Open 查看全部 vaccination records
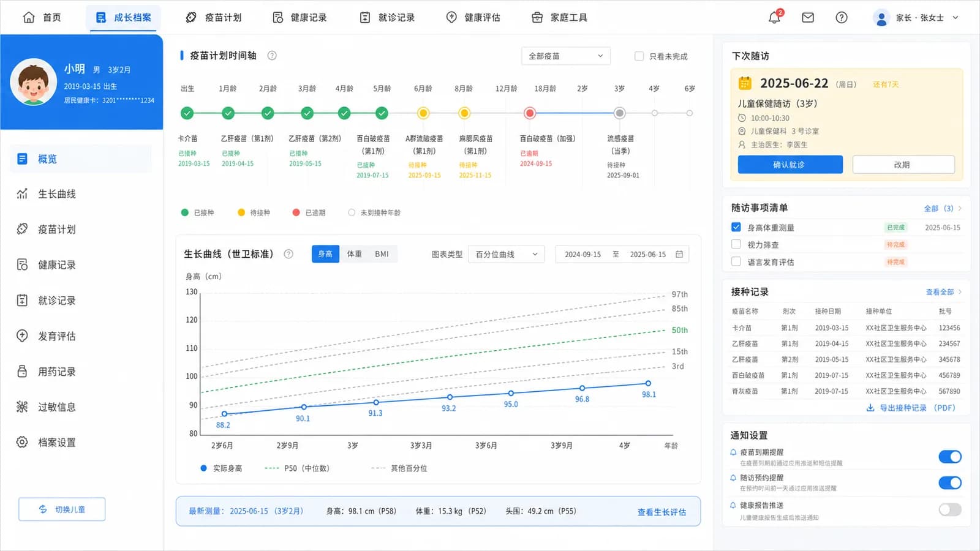Screen dimensions: 980x551 point(943,292)
